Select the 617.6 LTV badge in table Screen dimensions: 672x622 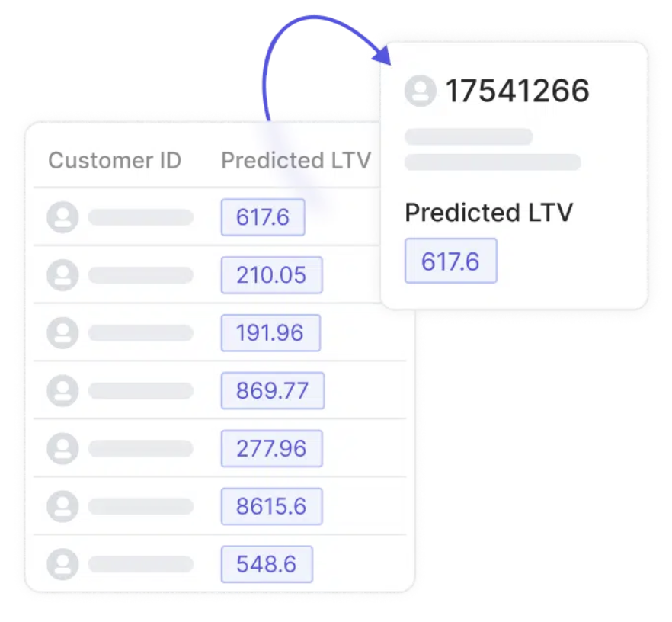263,217
